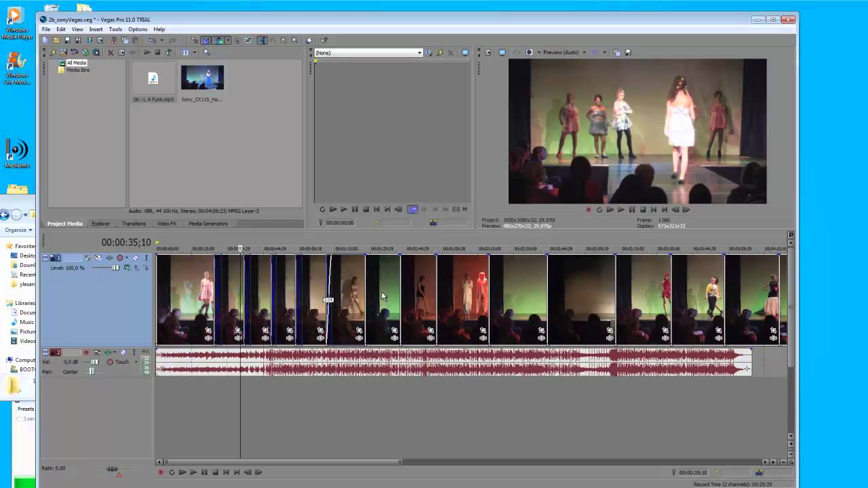Screen dimensions: 868x488
Task: Switch to the Video FX tab
Action: click(167, 224)
